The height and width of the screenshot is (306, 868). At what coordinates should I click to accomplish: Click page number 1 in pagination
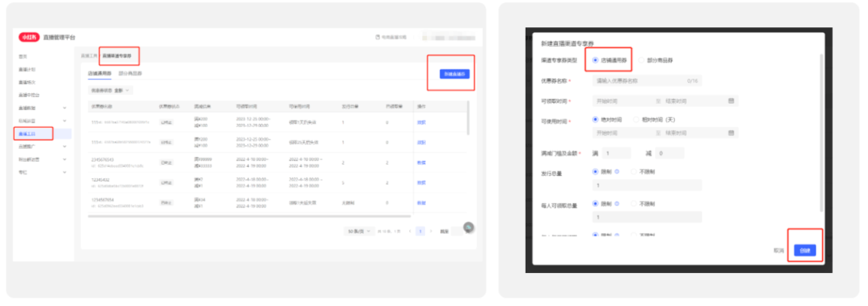click(420, 231)
